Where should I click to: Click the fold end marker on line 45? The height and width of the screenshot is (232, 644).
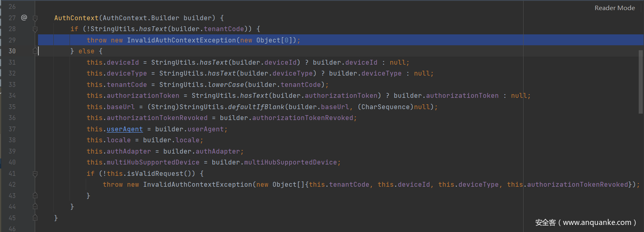(35, 217)
